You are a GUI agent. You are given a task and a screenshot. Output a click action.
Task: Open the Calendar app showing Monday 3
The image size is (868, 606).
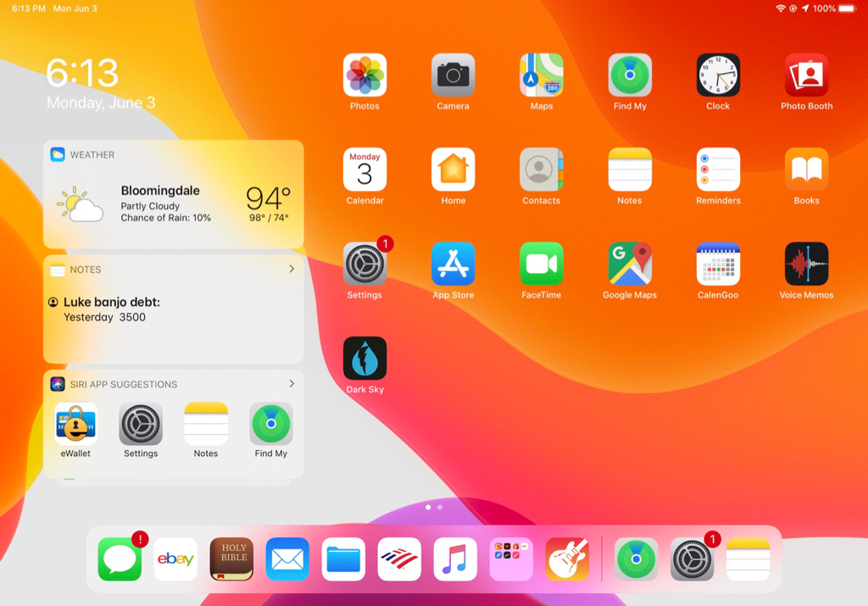click(x=364, y=170)
